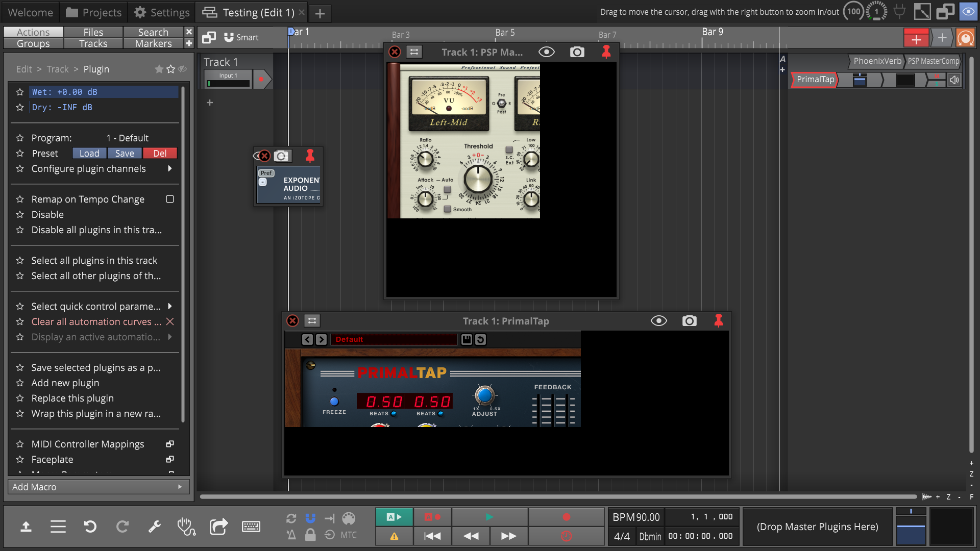This screenshot has height=551, width=980.
Task: Click the palette icon in transport options
Action: click(349, 518)
